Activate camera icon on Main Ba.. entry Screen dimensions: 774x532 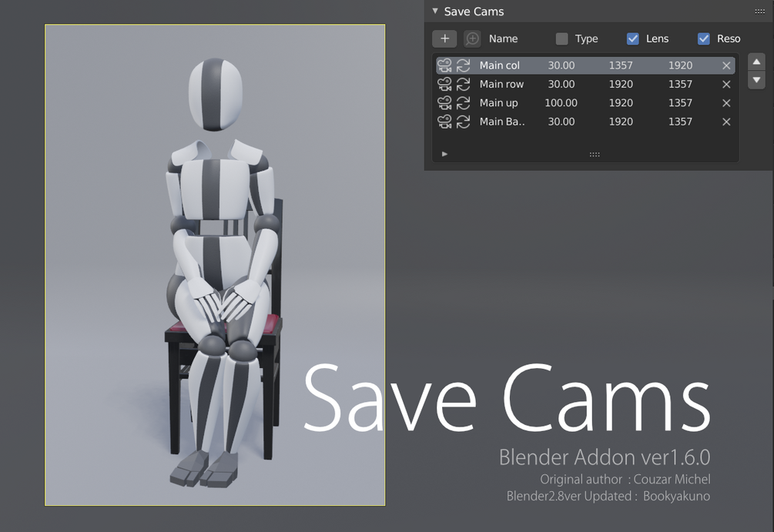pyautogui.click(x=444, y=122)
